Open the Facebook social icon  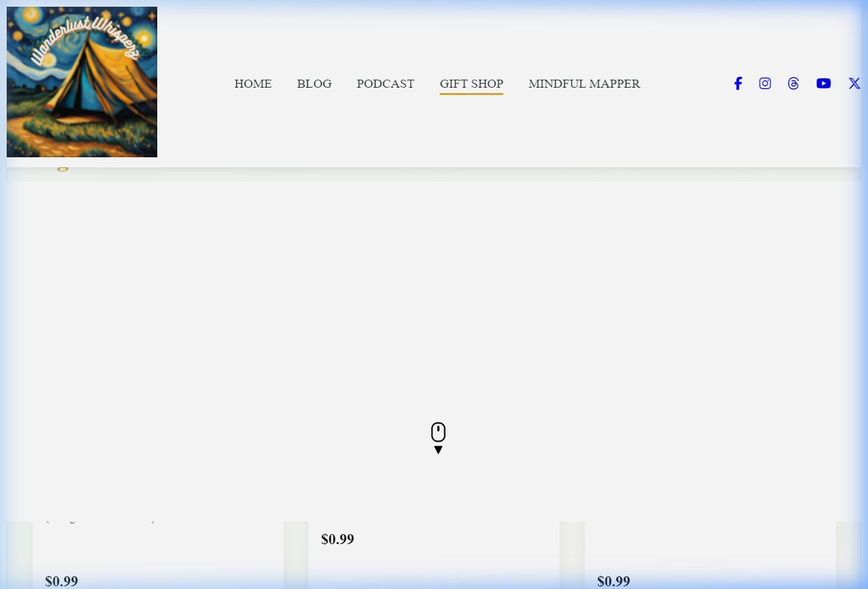click(737, 84)
